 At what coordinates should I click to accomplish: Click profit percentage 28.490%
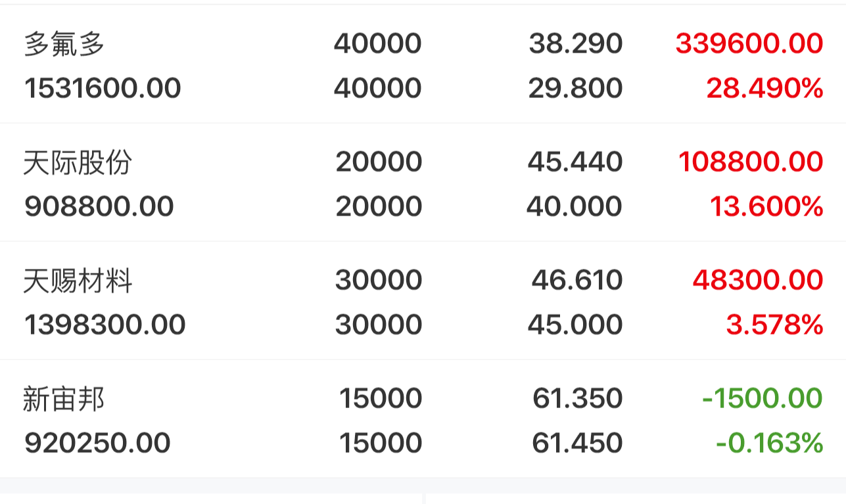point(764,88)
